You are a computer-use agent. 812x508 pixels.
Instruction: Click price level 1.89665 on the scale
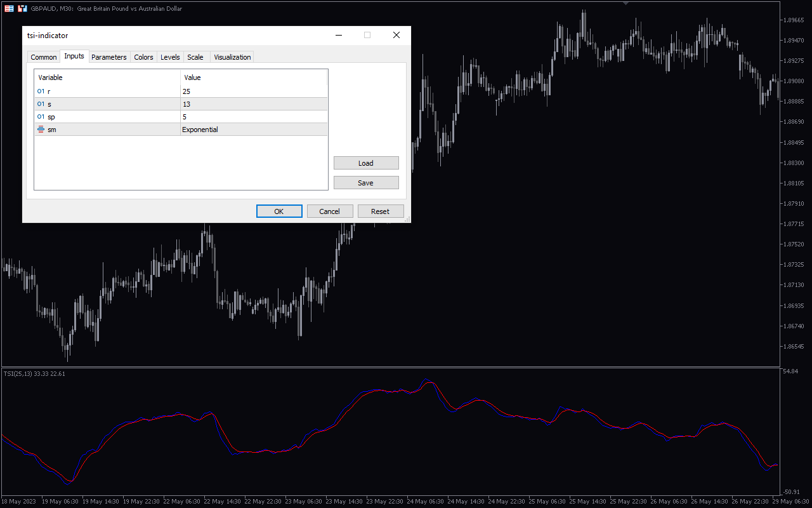click(x=794, y=20)
